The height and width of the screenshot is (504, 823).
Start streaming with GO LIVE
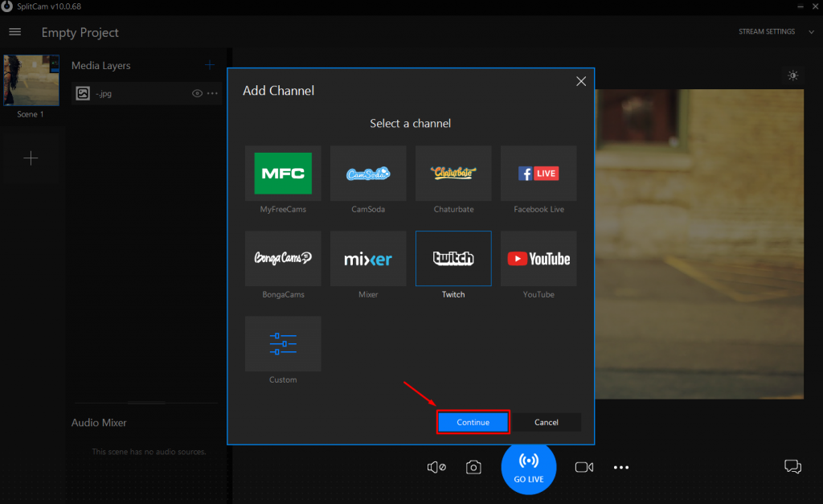coord(529,467)
